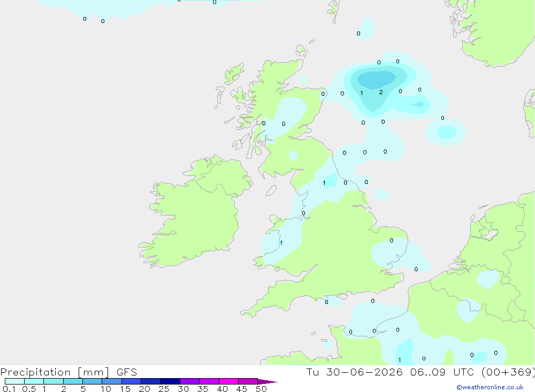Click the '0.1' legend scale label
535x392 pixels.
(9, 389)
